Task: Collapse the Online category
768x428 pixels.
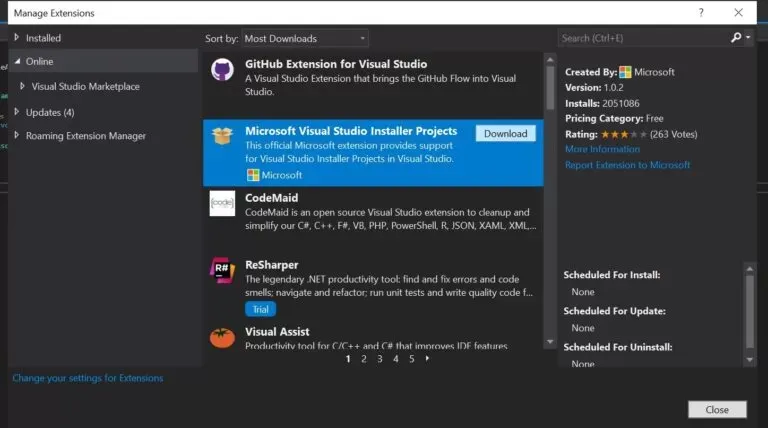Action: click(x=17, y=61)
